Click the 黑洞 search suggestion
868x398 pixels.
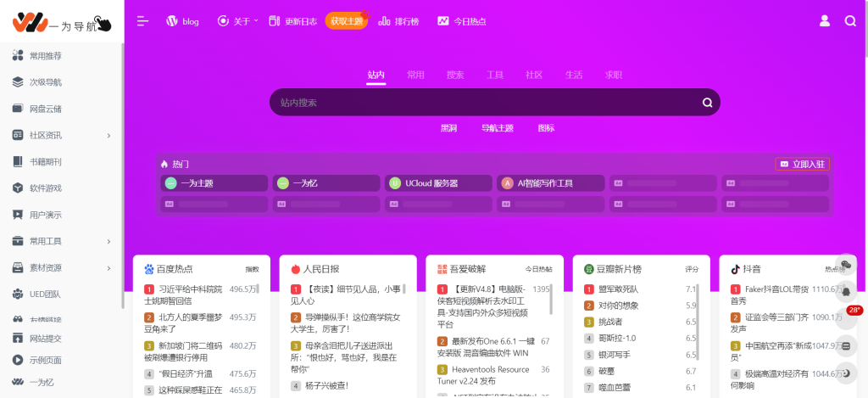[449, 128]
